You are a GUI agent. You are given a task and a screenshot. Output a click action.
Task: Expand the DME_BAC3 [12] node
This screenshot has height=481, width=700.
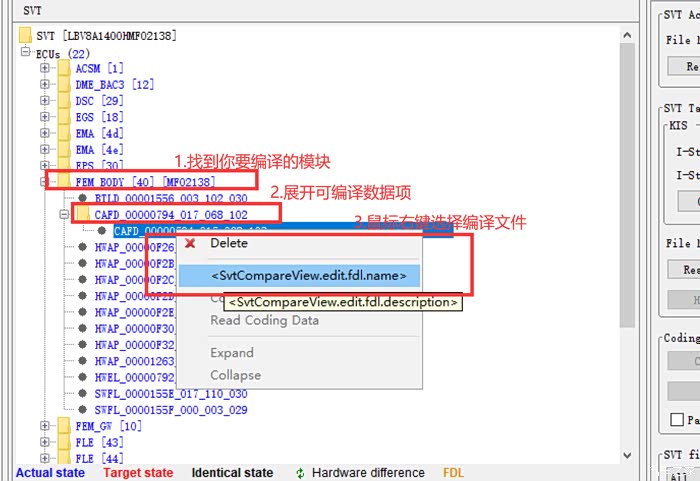[45, 84]
